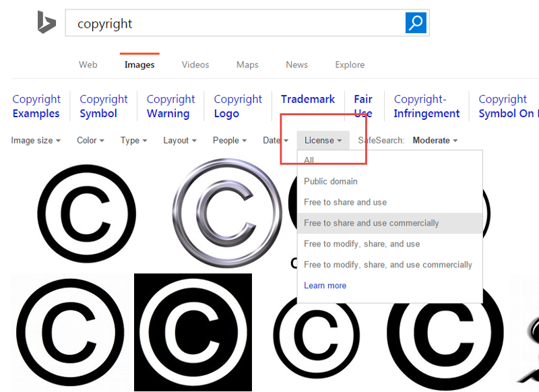Click the Bing logo icon
This screenshot has height=392, width=539.
46,23
